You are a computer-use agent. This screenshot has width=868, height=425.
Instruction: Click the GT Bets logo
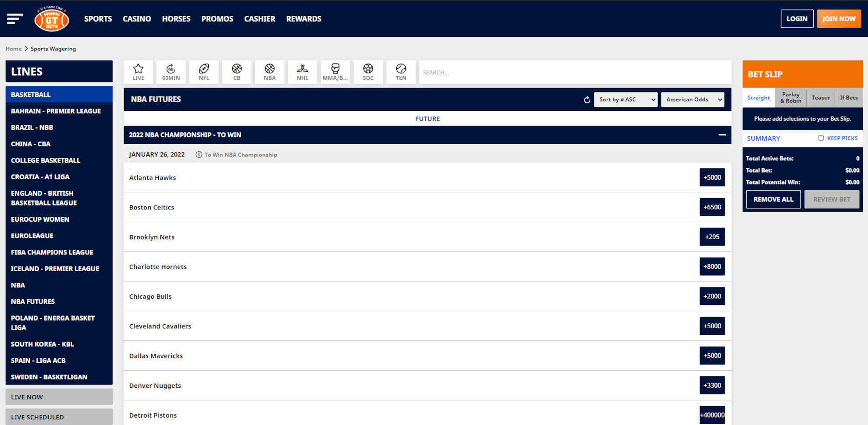[52, 19]
